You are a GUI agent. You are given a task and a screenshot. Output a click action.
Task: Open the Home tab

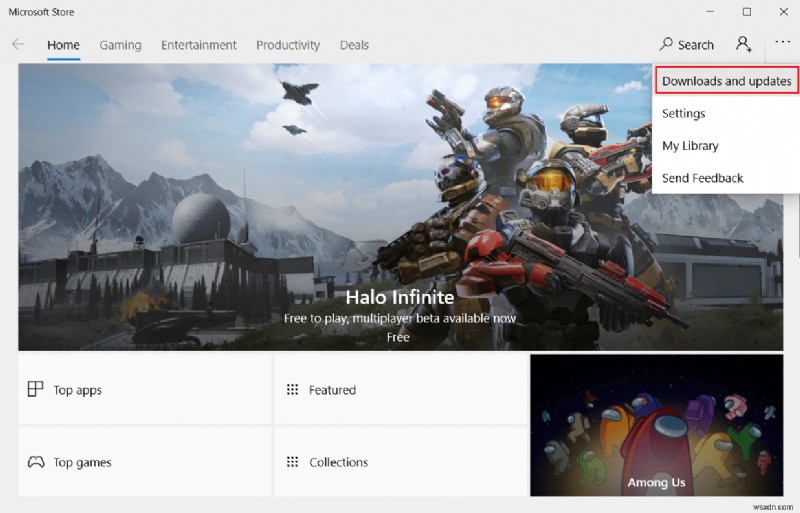(63, 45)
